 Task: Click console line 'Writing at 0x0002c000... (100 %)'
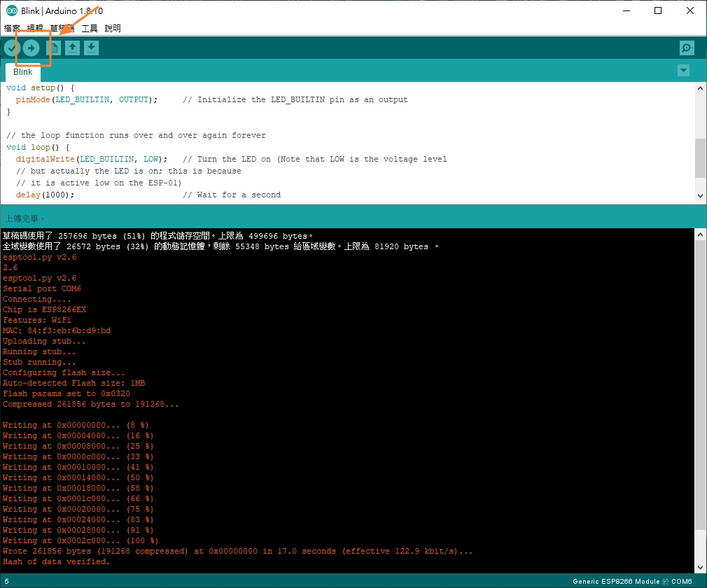80,540
